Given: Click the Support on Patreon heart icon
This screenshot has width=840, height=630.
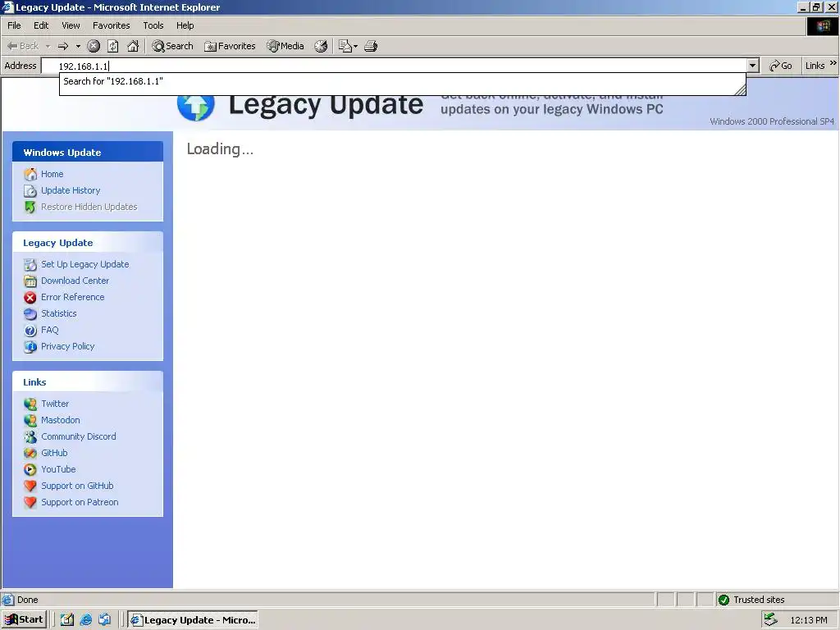Looking at the screenshot, I should tap(30, 503).
